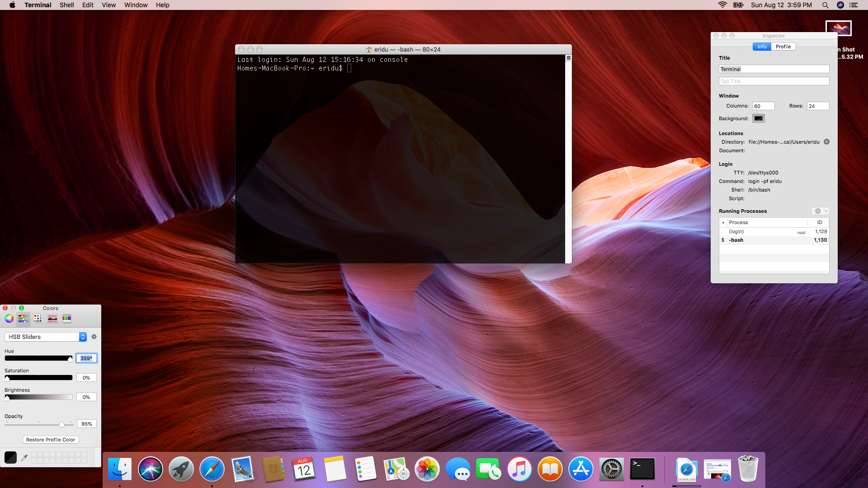
Task: Open Safari from the Dock
Action: 212,469
